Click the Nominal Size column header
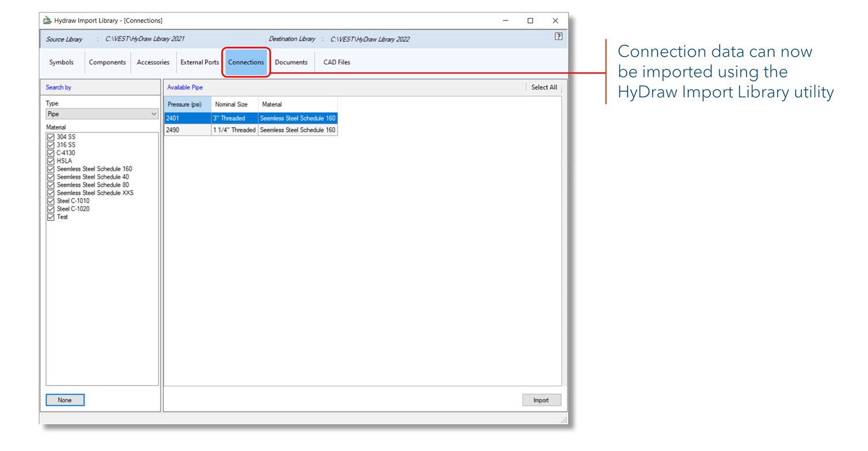The image size is (868, 451). (x=231, y=105)
